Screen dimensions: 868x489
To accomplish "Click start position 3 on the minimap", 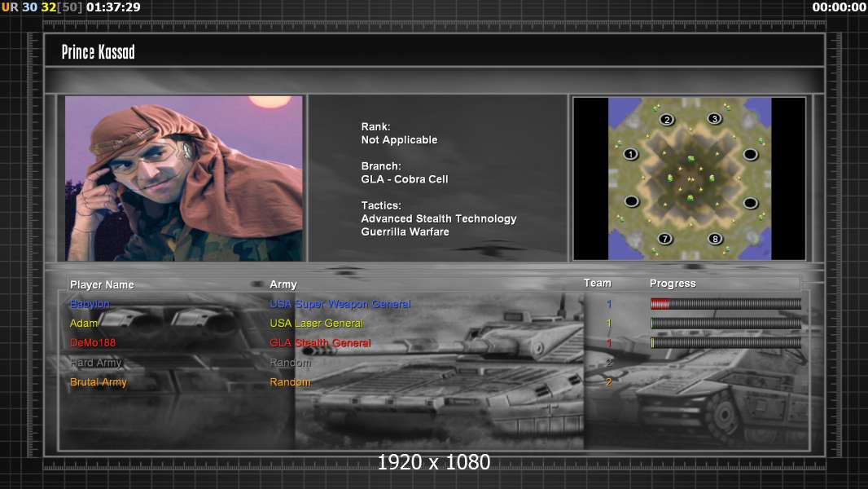I will (715, 118).
